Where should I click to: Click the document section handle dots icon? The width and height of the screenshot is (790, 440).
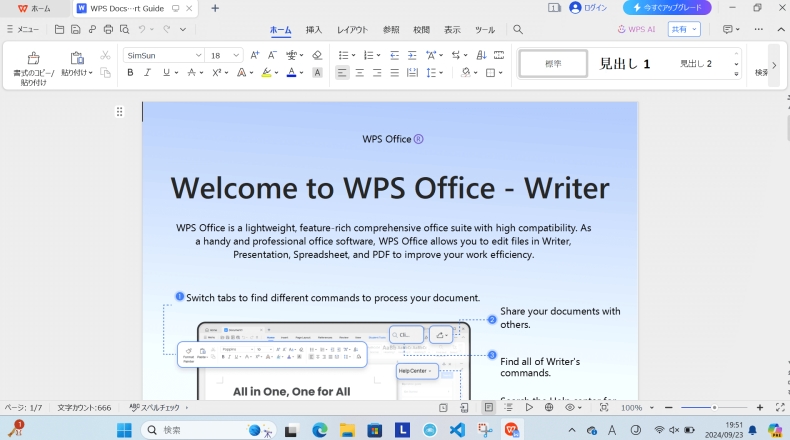(119, 112)
